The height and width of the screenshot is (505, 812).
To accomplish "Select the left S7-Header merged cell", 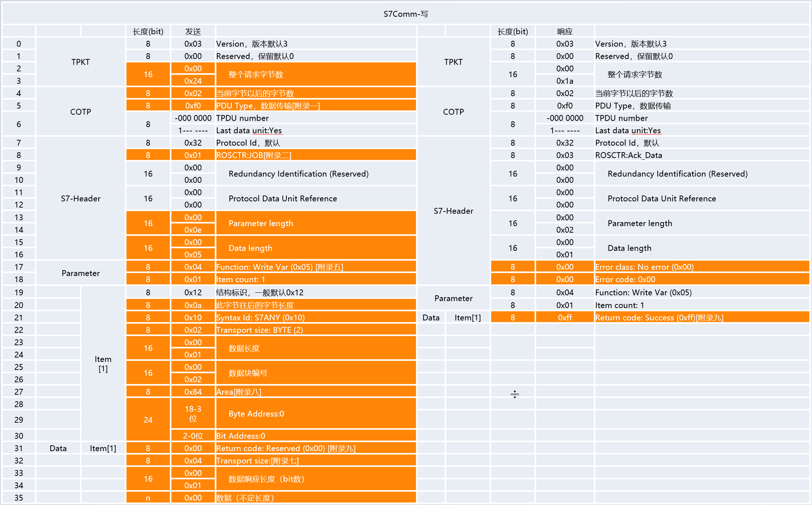I will (x=80, y=198).
